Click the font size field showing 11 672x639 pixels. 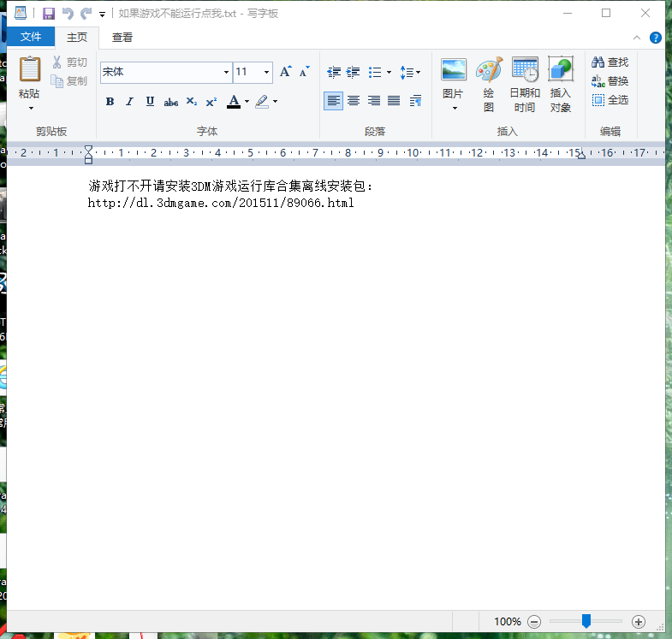247,72
